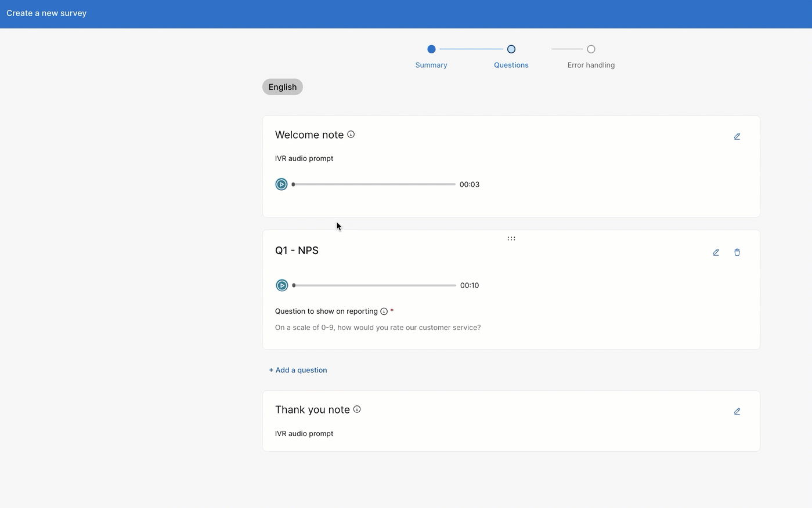The height and width of the screenshot is (508, 812).
Task: Select the English language chip
Action: (283, 87)
